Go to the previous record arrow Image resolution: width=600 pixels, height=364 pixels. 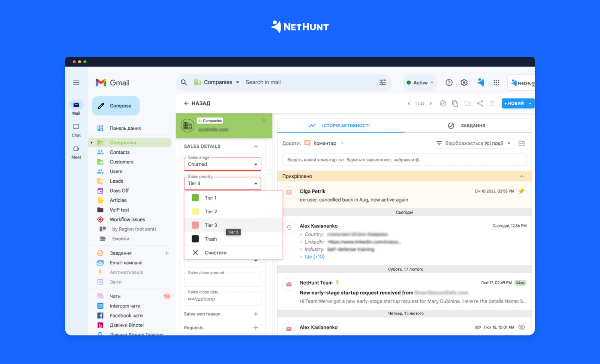click(x=409, y=103)
